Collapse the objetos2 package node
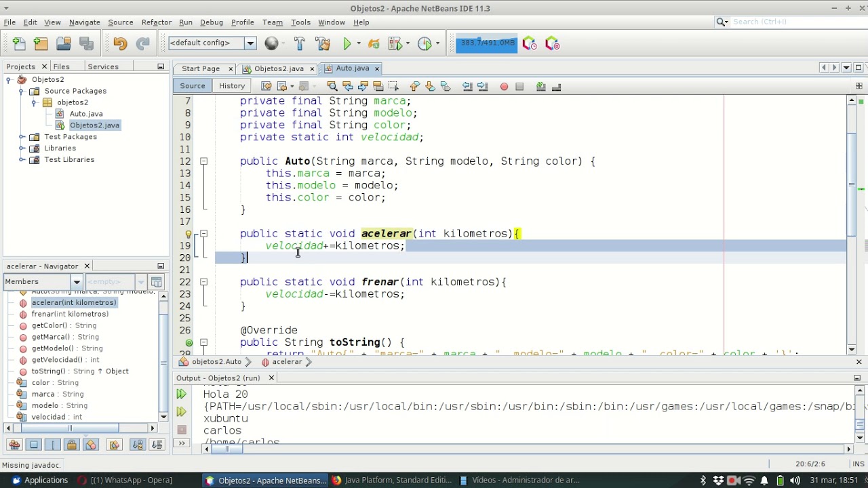Viewport: 868px width, 488px height. click(x=34, y=102)
